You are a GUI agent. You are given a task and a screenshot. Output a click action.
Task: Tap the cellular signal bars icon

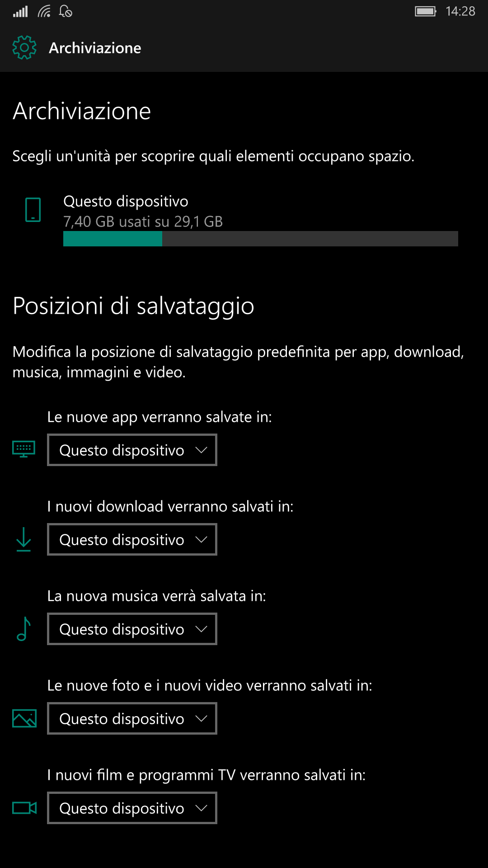coord(20,11)
